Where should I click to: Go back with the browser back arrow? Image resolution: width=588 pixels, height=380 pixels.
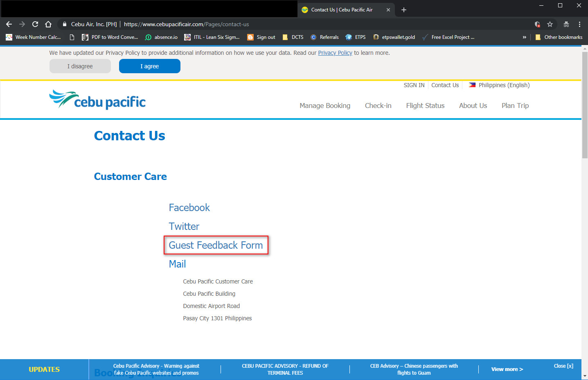pos(9,24)
